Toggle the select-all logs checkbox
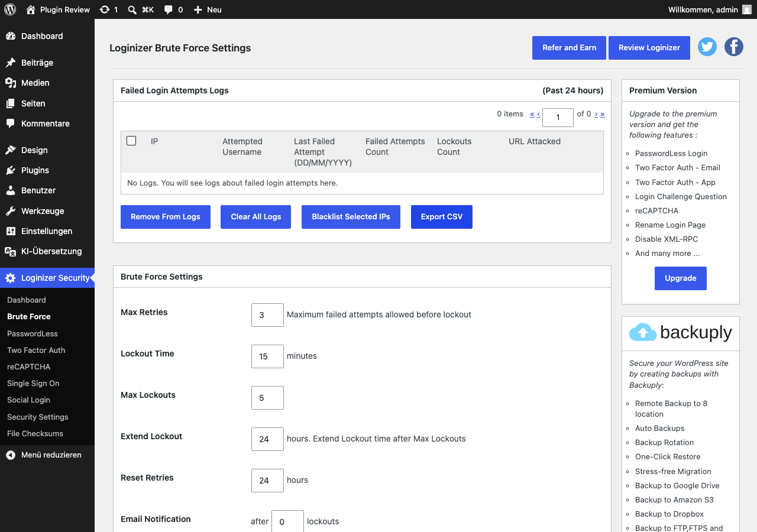The image size is (757, 532). pos(131,141)
